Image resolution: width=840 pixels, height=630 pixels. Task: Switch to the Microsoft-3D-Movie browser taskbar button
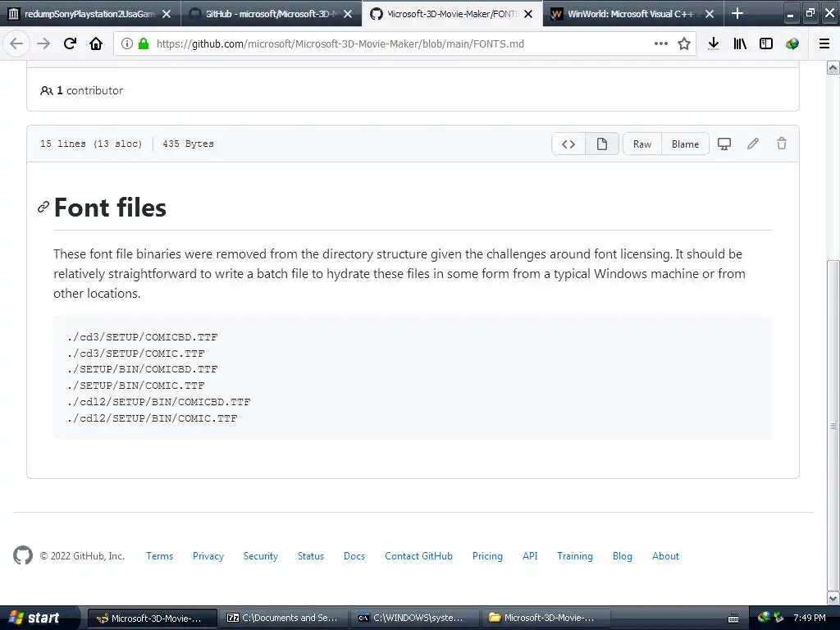point(152,619)
